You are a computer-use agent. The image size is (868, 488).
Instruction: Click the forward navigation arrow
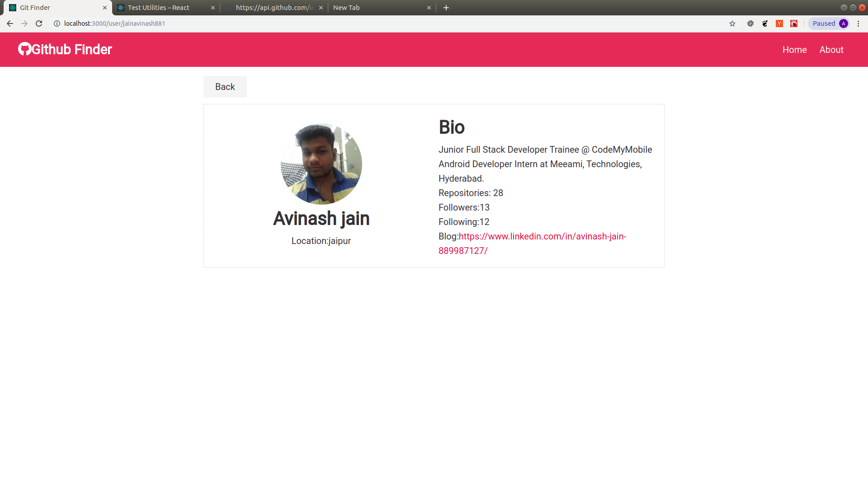tap(24, 23)
